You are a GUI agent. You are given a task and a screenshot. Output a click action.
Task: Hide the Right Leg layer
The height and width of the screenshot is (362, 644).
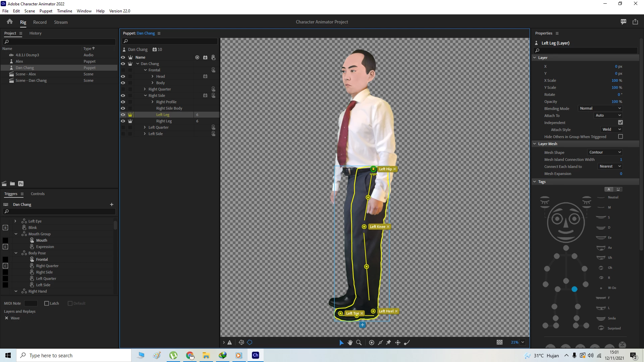[x=123, y=121]
